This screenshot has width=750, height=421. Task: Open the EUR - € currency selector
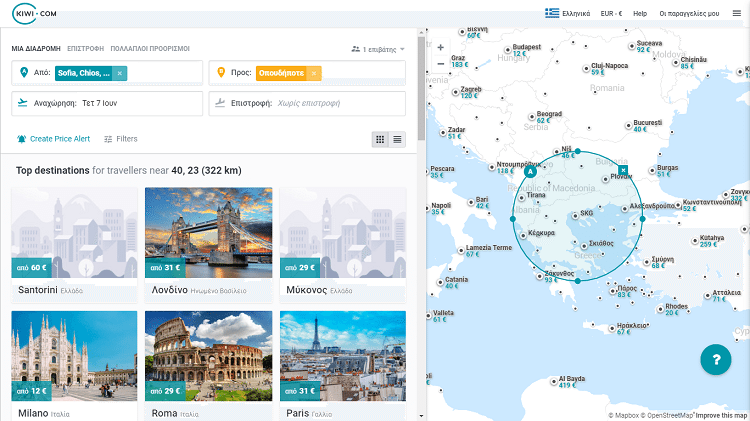tap(611, 13)
